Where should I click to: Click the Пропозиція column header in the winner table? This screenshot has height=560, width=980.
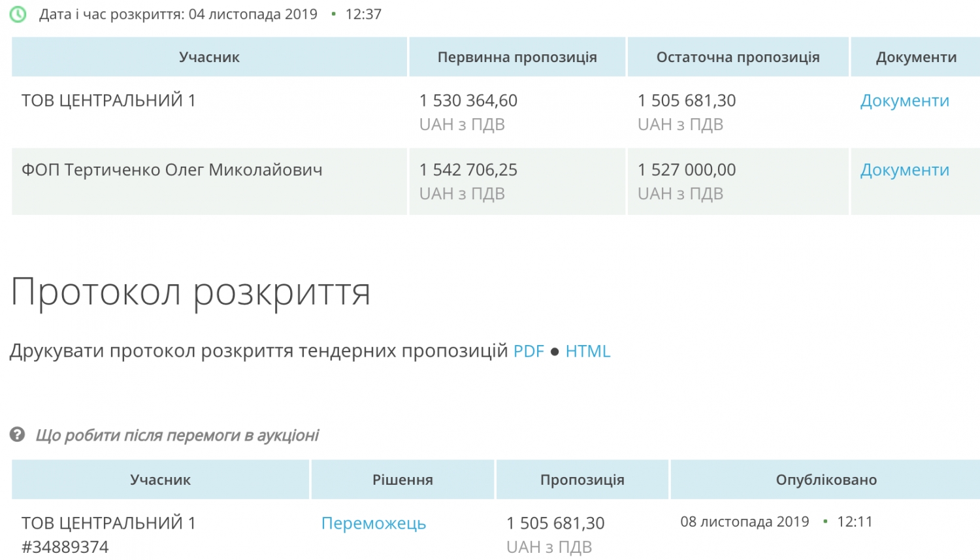point(582,480)
